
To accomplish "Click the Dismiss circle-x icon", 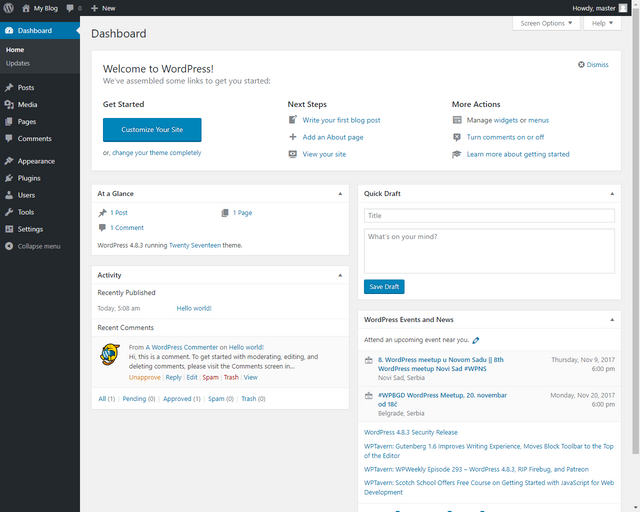I will [581, 65].
